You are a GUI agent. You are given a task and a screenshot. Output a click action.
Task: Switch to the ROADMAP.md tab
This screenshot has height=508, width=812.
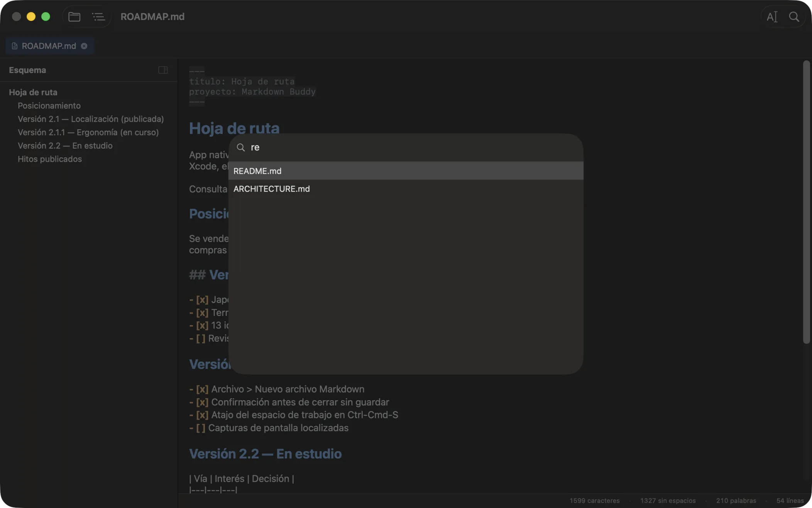point(49,46)
